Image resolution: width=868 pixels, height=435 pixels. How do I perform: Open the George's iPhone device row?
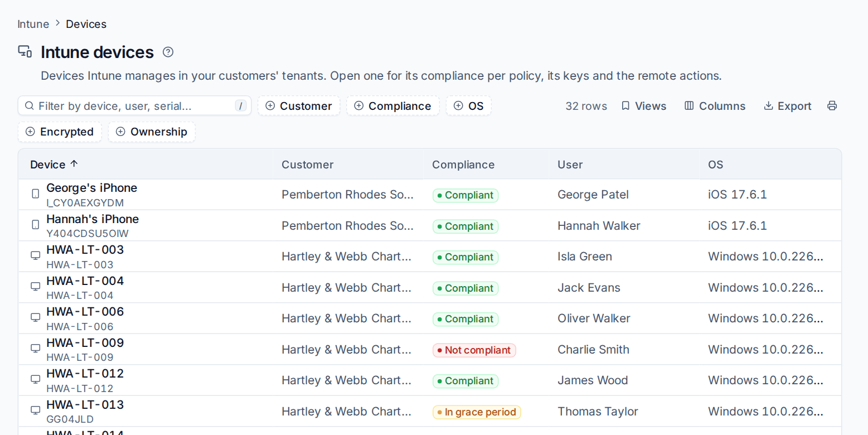point(430,195)
